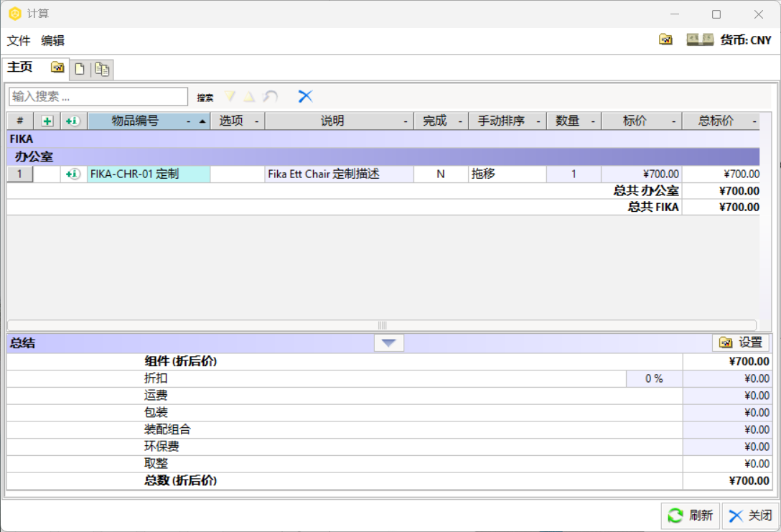
Task: Click the 总数 (折后价) total row
Action: coord(389,481)
